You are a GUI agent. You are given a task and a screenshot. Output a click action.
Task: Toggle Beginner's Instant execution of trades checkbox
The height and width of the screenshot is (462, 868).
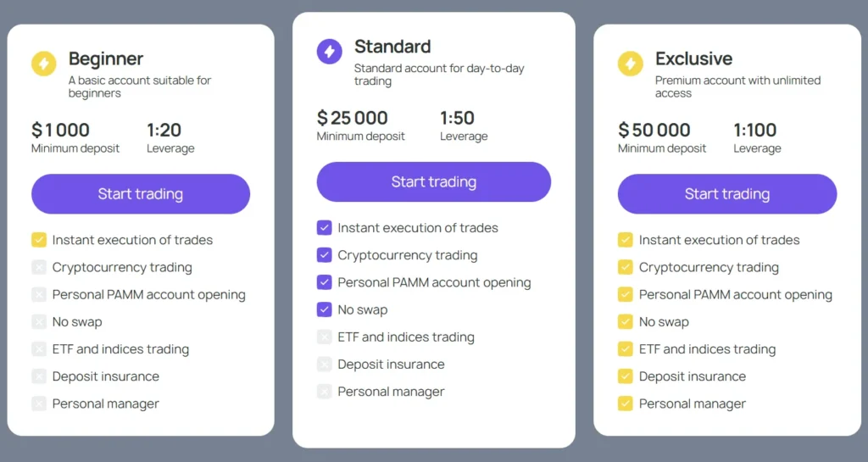(x=39, y=240)
